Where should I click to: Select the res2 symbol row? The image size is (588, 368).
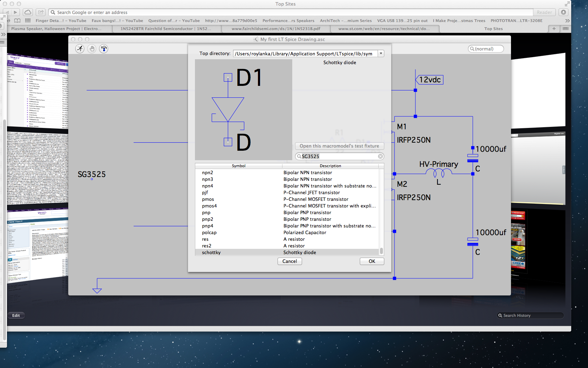coord(287,246)
